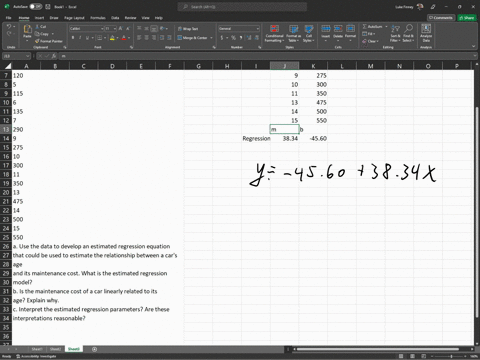Click the formula bar input
Image resolution: width=480 pixels, height=360 pixels.
tap(267, 56)
